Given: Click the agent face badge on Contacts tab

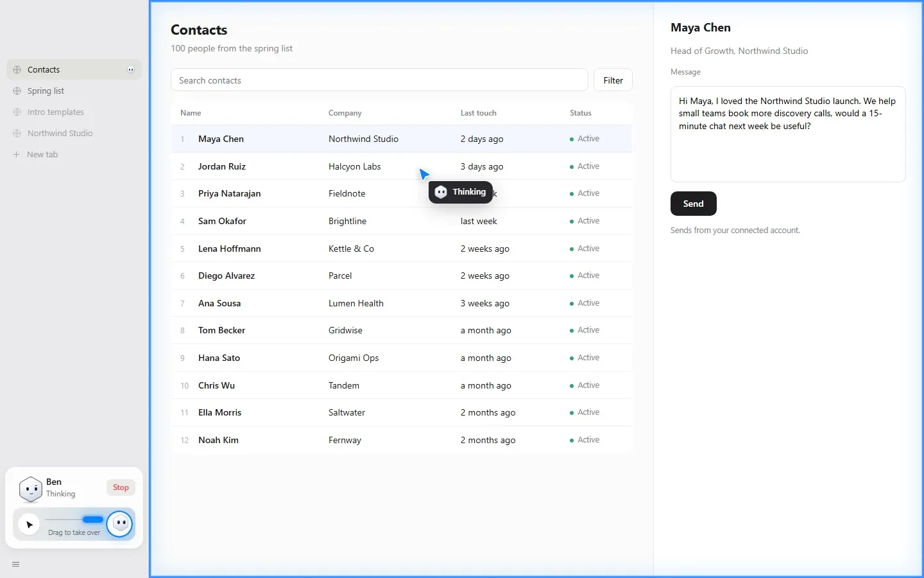Looking at the screenshot, I should 131,69.
